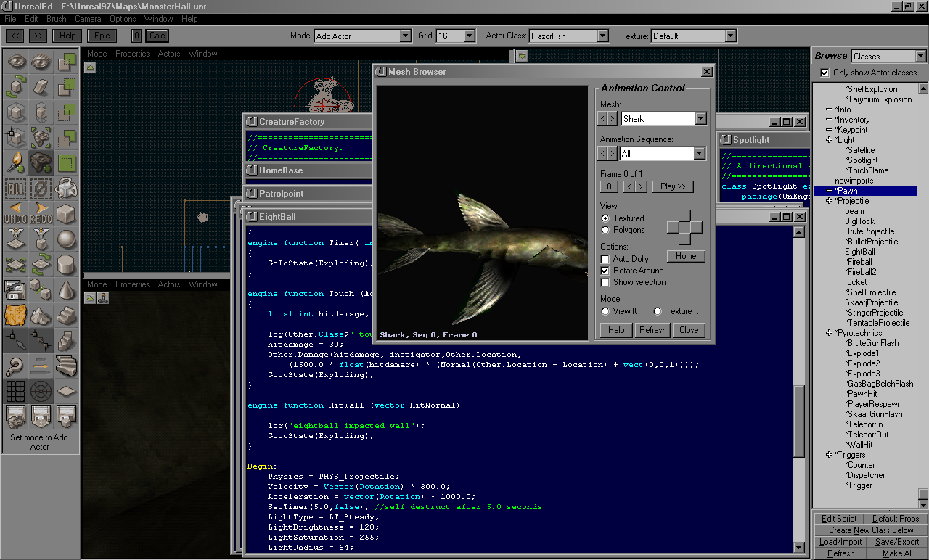Screen dimensions: 929x560
Task: Build a sphere brush with sphere icon
Action: click(x=65, y=239)
